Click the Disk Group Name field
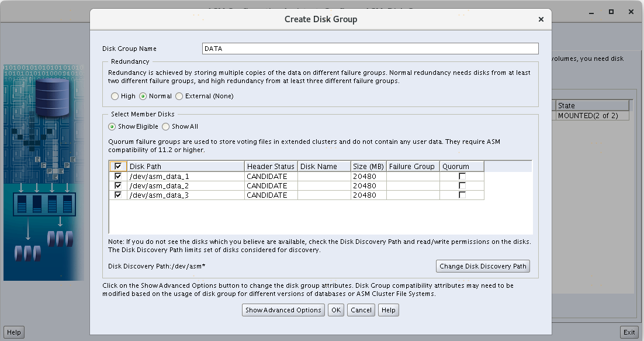The height and width of the screenshot is (341, 644). click(x=370, y=49)
